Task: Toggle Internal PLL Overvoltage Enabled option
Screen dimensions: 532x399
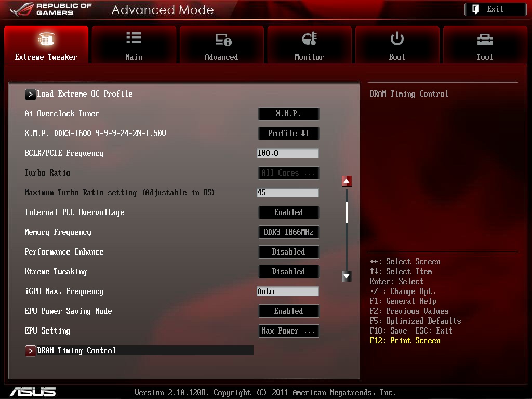Action: tap(288, 212)
